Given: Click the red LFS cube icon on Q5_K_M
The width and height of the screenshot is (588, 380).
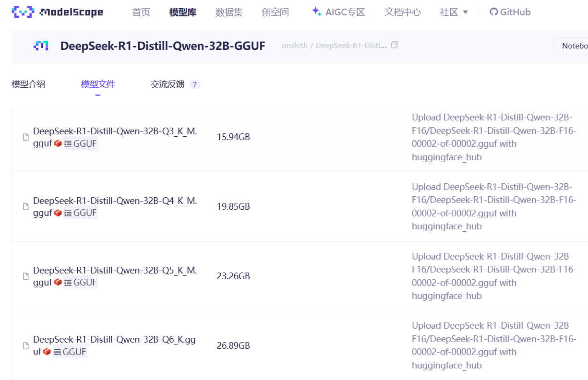Looking at the screenshot, I should coord(58,283).
